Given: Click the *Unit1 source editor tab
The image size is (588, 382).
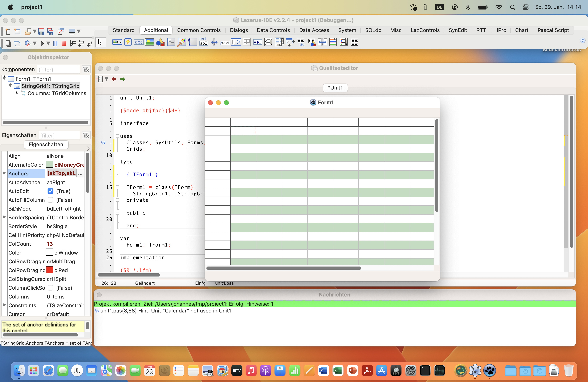Looking at the screenshot, I should click(x=335, y=88).
